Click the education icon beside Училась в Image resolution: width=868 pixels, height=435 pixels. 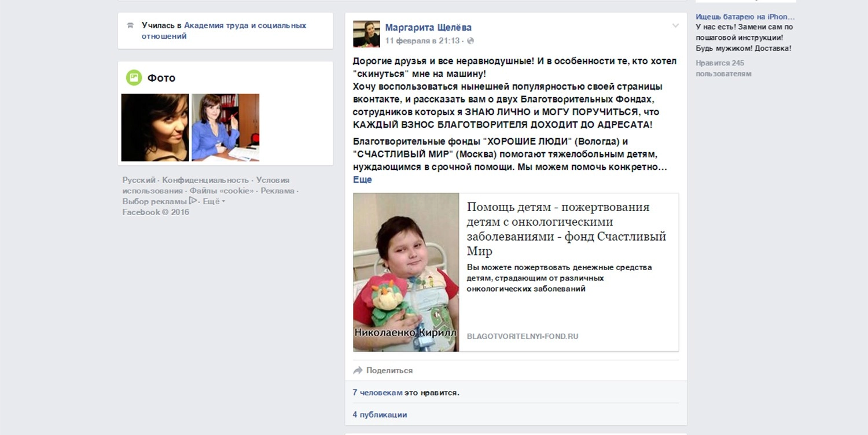click(130, 25)
